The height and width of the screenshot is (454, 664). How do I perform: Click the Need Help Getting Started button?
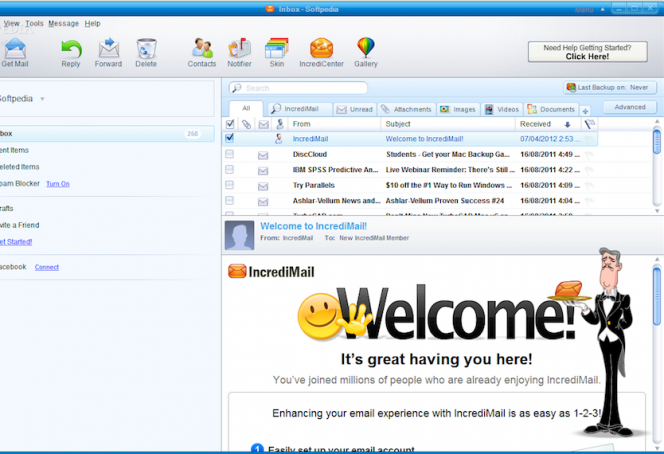pyautogui.click(x=586, y=52)
